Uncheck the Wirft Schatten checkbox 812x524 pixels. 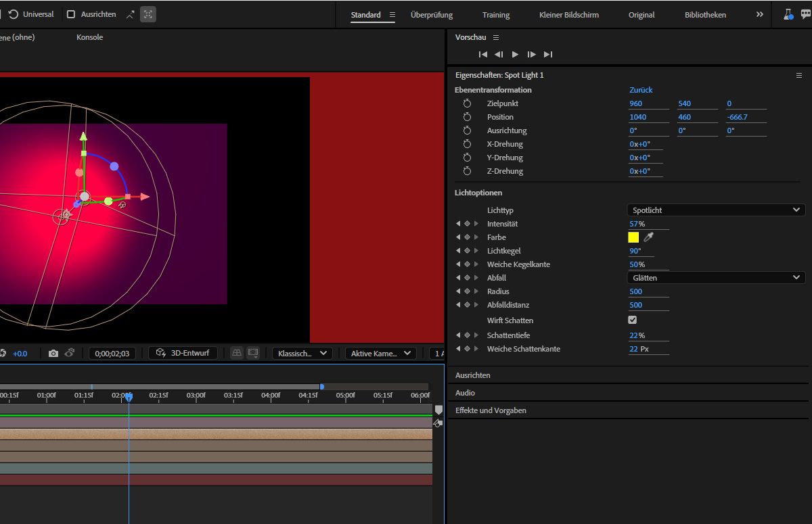pyautogui.click(x=633, y=320)
